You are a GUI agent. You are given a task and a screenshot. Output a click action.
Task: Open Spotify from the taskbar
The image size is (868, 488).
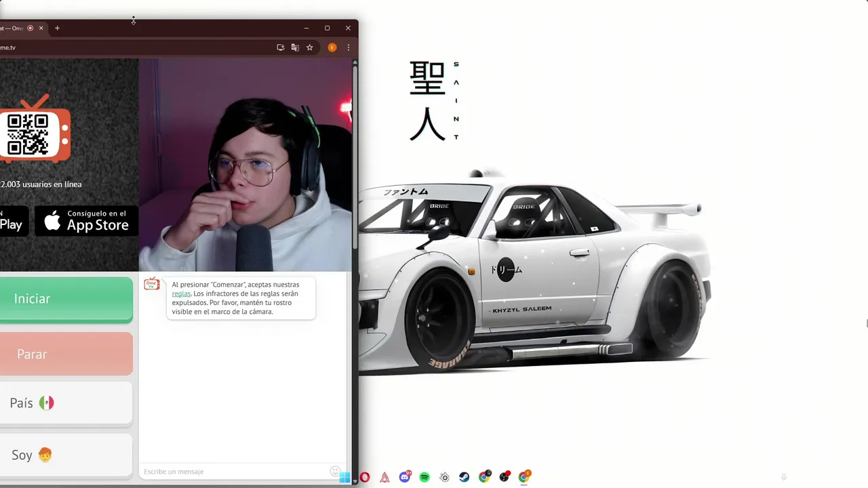coord(425,477)
